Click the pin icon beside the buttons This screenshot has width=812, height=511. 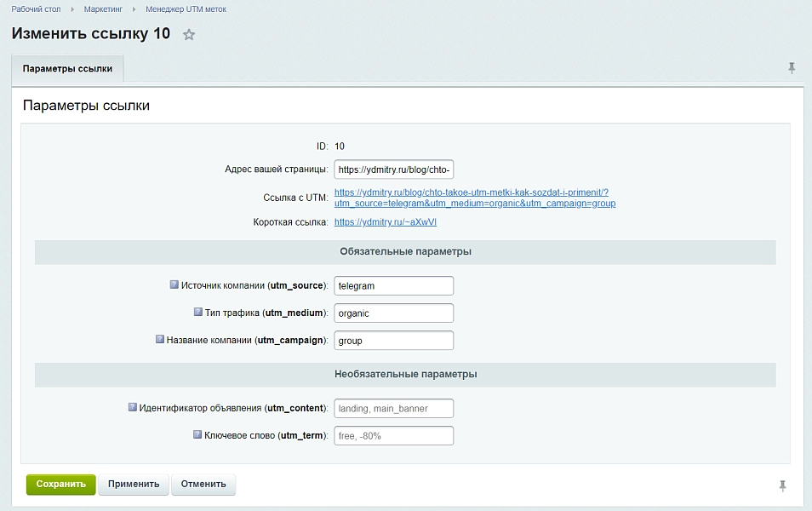click(782, 485)
